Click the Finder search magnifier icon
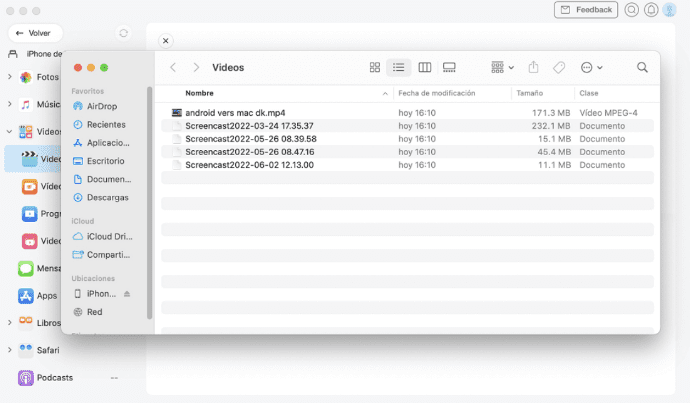Viewport: 690px width, 403px height. 642,67
